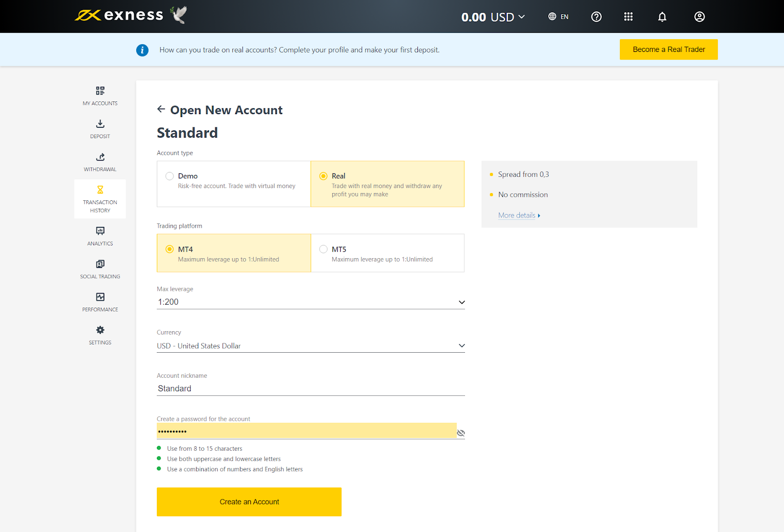Viewport: 784px width, 532px height.
Task: Open the help question mark icon
Action: coord(596,17)
